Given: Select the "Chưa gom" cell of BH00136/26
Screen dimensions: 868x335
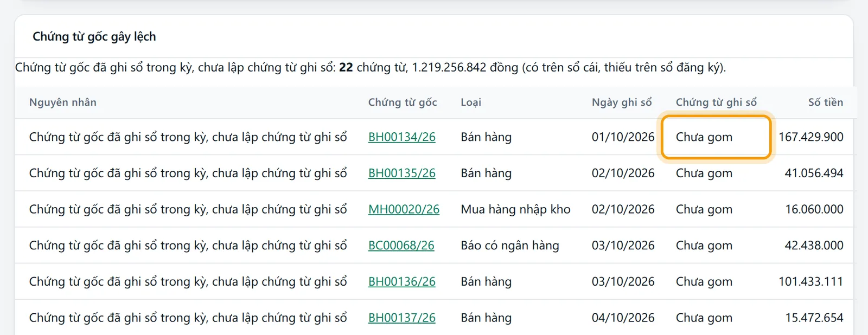Looking at the screenshot, I should tap(704, 282).
